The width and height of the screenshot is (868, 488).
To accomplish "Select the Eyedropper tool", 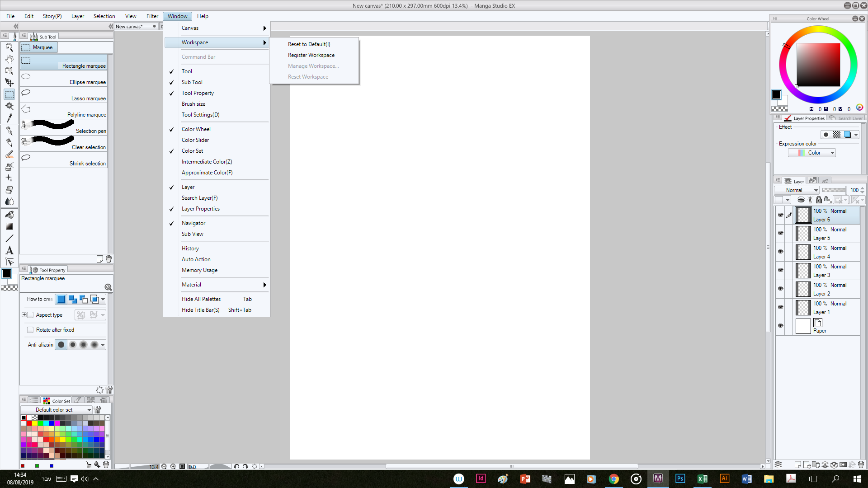I will tap(9, 118).
